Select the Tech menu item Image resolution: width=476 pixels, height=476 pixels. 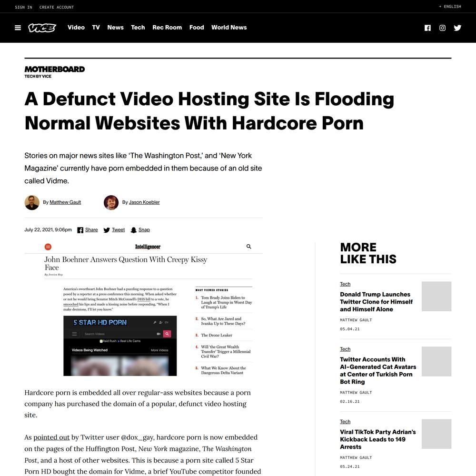coord(138,27)
